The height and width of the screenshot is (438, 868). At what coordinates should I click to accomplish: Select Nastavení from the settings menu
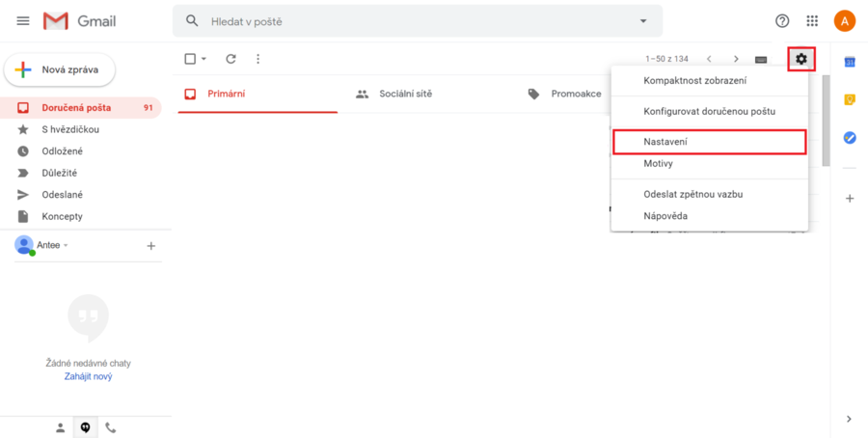pos(665,142)
